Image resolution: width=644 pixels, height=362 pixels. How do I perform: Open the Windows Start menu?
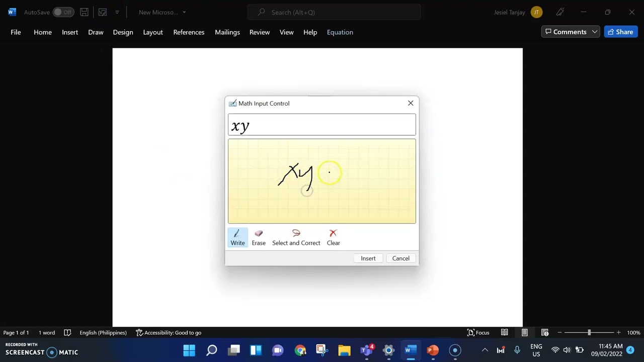189,350
